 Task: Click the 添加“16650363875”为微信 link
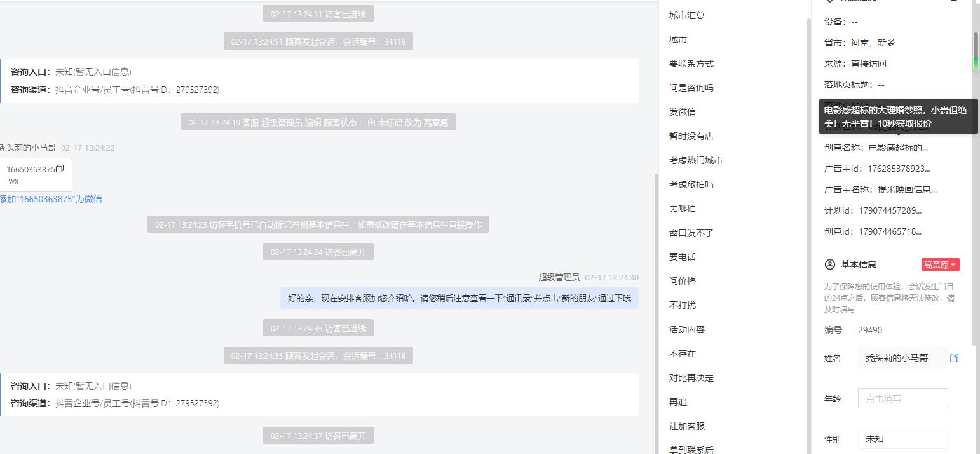click(51, 199)
